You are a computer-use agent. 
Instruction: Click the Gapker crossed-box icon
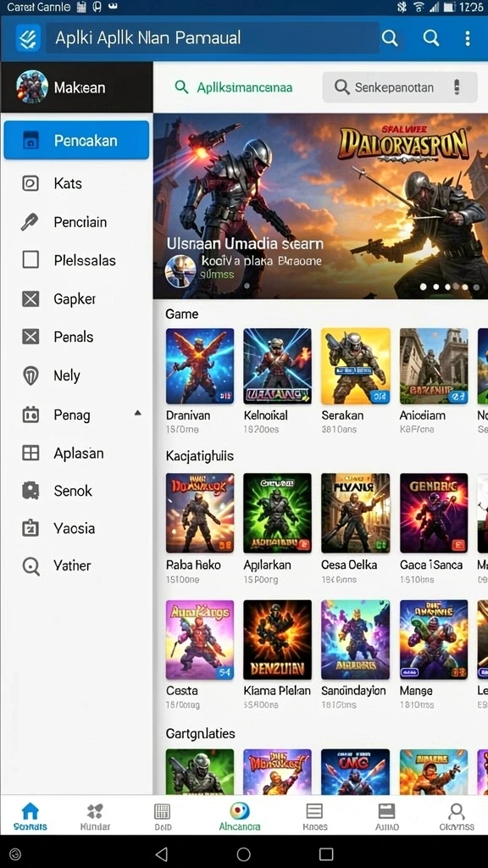30,299
